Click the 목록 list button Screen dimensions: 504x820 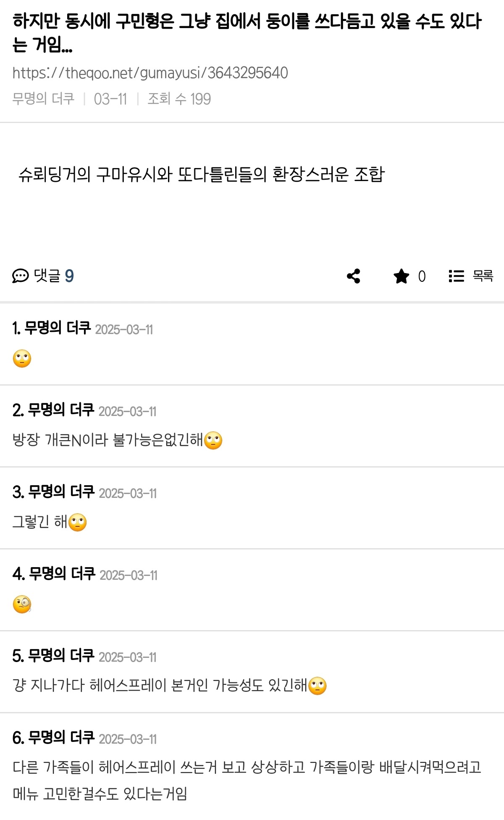[483, 276]
